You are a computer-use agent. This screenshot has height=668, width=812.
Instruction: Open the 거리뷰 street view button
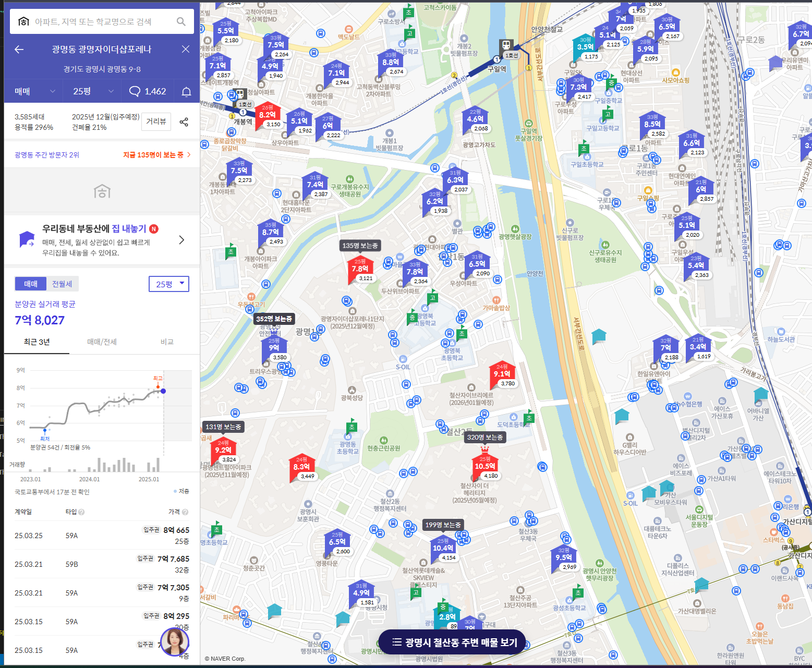coord(156,122)
